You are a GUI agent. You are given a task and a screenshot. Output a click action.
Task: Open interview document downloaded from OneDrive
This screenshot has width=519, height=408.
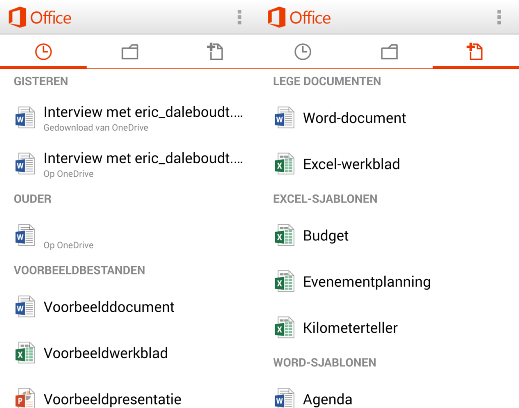click(x=130, y=118)
